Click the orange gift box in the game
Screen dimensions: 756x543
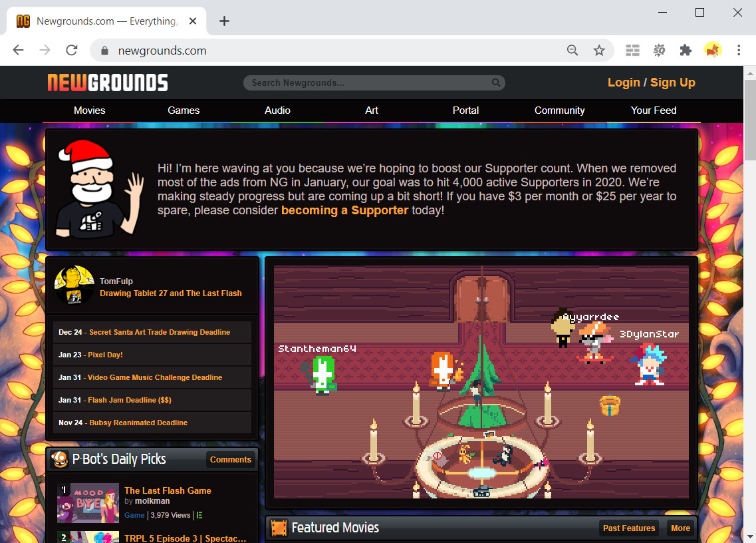click(x=610, y=405)
